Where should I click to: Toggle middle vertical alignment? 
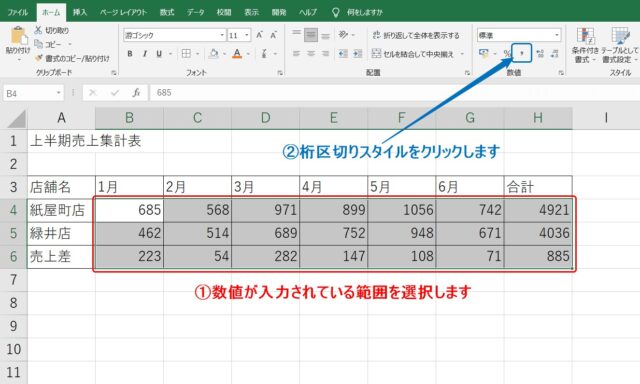click(311, 35)
